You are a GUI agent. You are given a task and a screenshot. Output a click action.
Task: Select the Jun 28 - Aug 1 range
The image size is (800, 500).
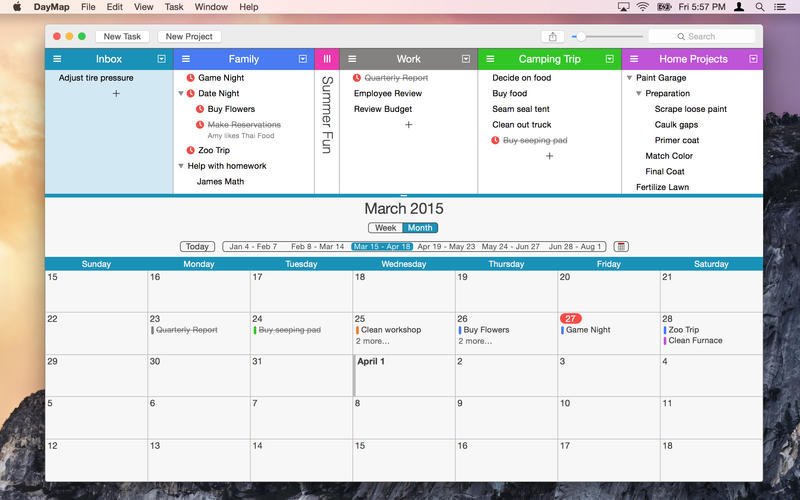(575, 246)
